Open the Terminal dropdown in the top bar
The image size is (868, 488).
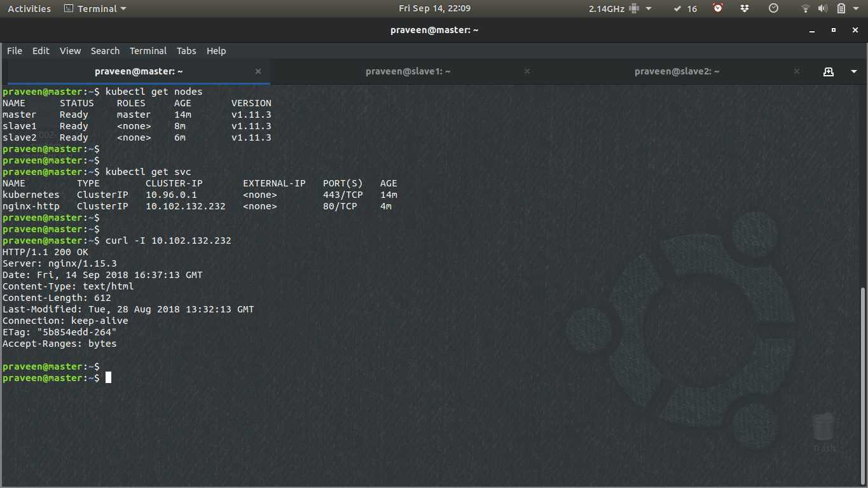[94, 8]
